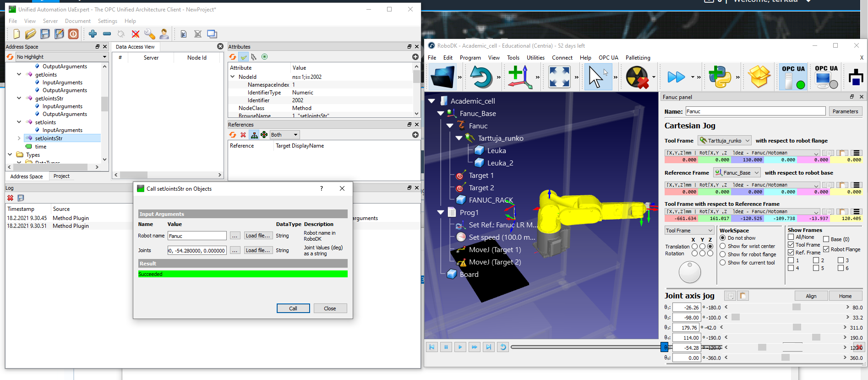Open the Tool Frame Tarttuja_runko dropdown
This screenshot has height=380, width=868.
[724, 141]
